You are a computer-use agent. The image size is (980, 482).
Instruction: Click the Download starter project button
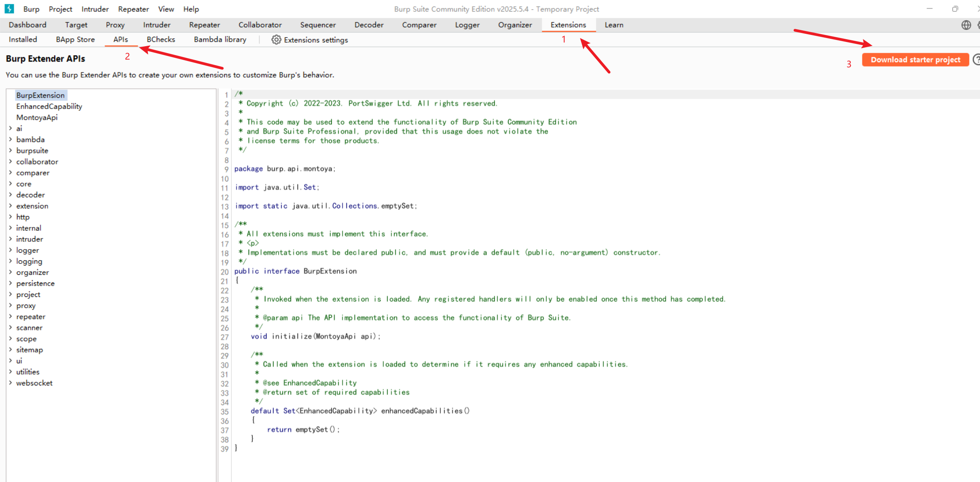(x=915, y=60)
